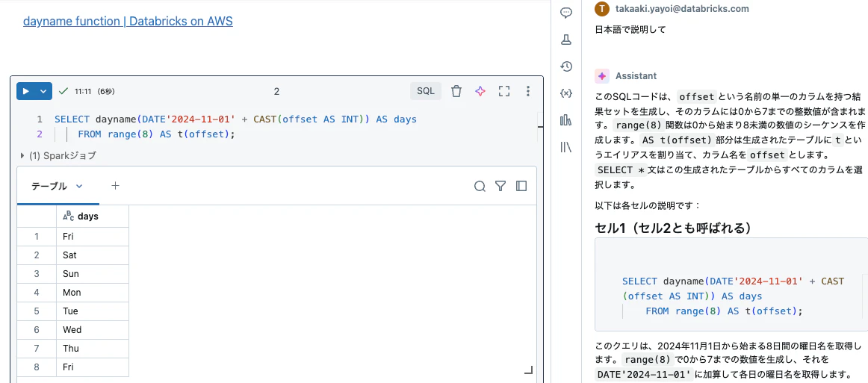Screen dimensions: 868x383
Task: Click the 日本語で説明して user message
Action: (630, 29)
